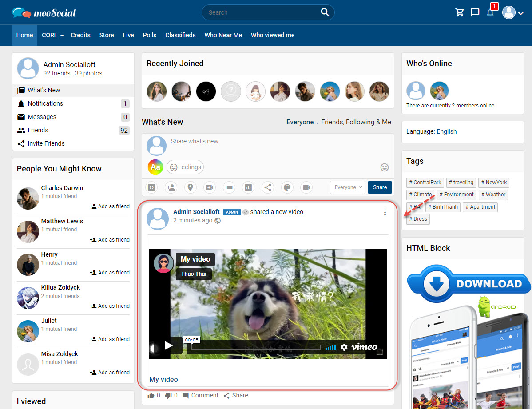This screenshot has height=409, width=532.
Task: Filter feed by Everyone
Action: click(x=300, y=122)
